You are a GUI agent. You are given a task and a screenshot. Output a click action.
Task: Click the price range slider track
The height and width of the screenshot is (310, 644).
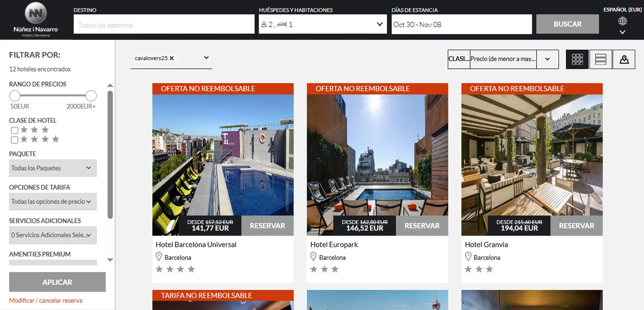click(53, 96)
